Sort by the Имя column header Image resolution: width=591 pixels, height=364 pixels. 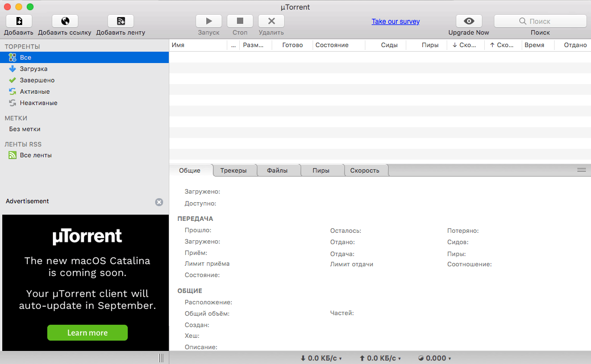click(x=198, y=45)
